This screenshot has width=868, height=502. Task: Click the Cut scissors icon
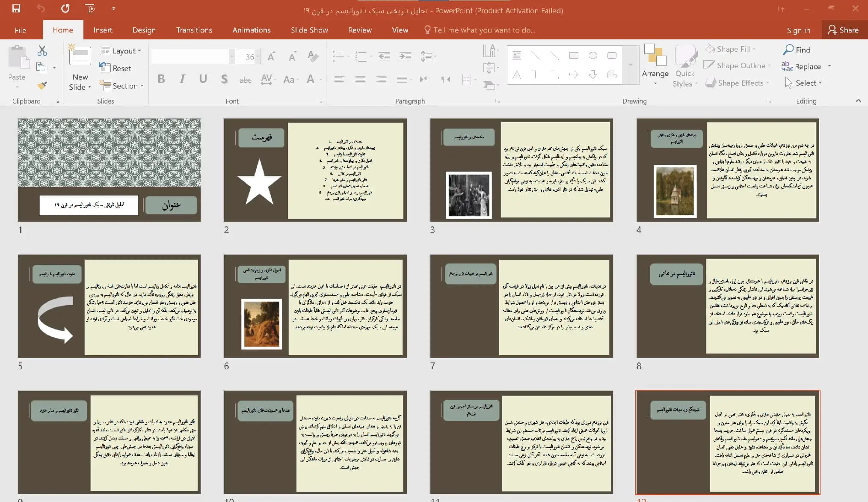coord(42,51)
